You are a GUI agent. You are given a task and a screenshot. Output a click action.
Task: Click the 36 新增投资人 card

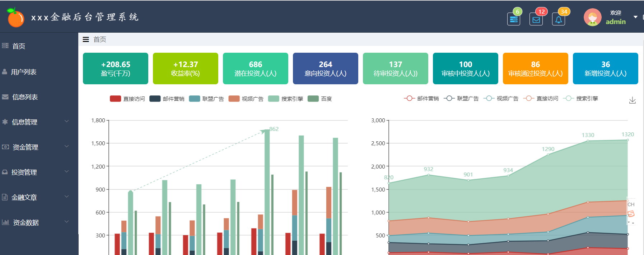(x=606, y=69)
